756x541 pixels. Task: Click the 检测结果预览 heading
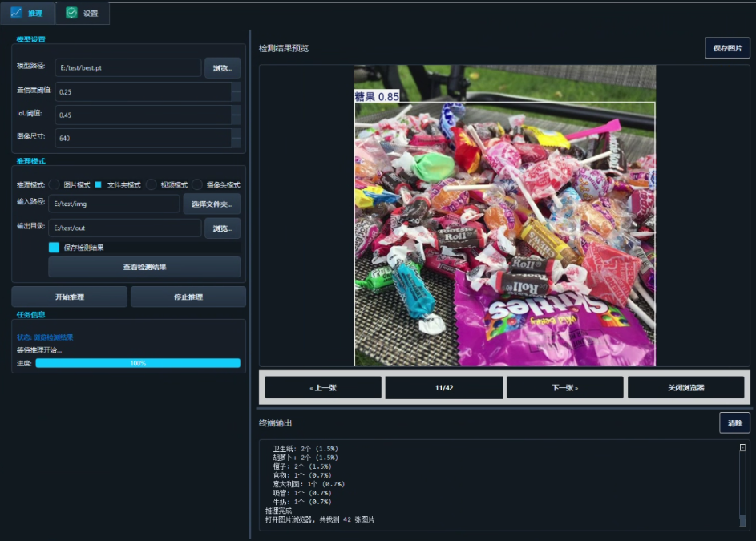284,48
